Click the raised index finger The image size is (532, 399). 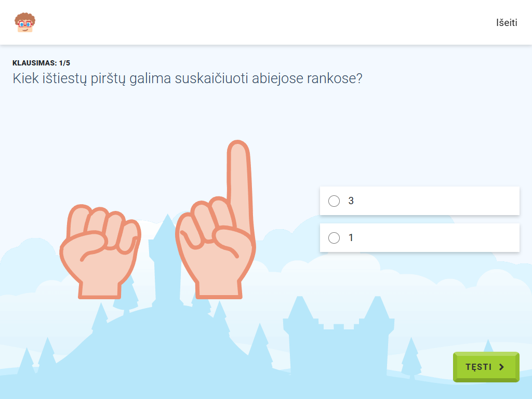click(x=240, y=183)
